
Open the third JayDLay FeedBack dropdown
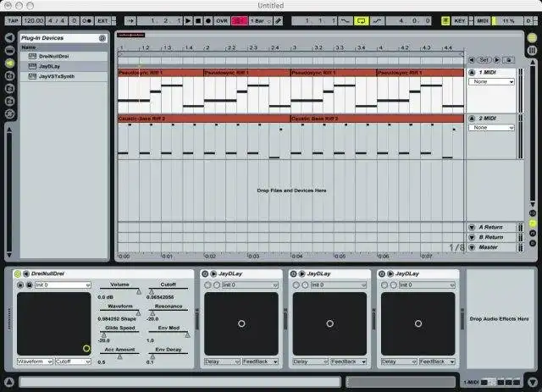click(x=437, y=362)
